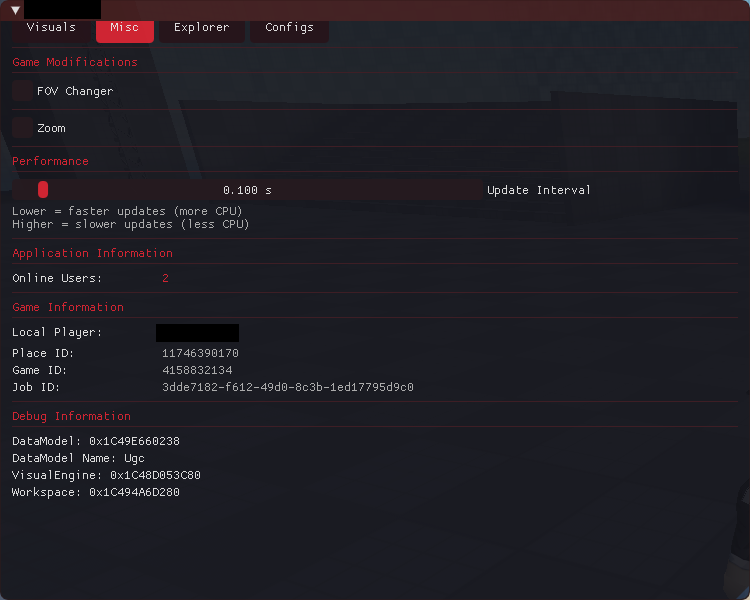Screen dimensions: 750x600
Task: Click the 0.100 s value on slider track
Action: 247,190
